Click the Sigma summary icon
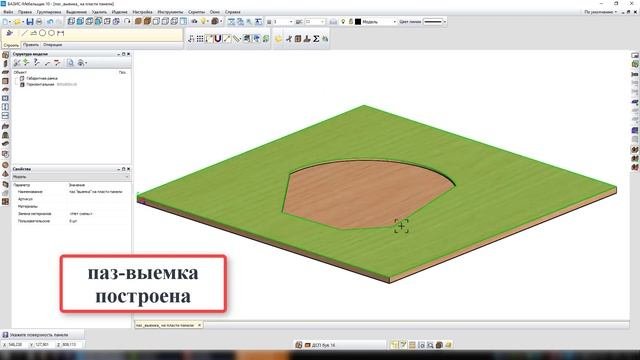 point(316,39)
